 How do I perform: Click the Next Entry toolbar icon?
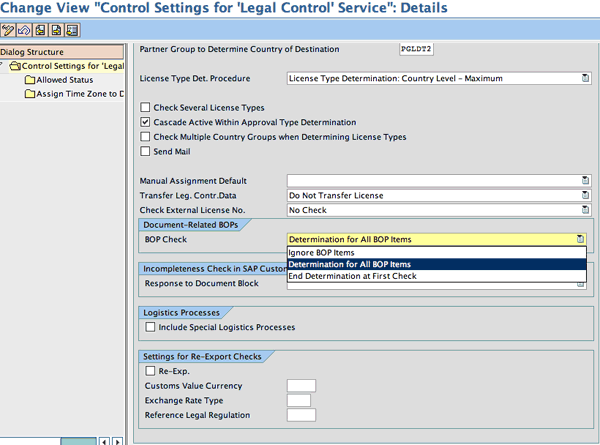tap(55, 32)
